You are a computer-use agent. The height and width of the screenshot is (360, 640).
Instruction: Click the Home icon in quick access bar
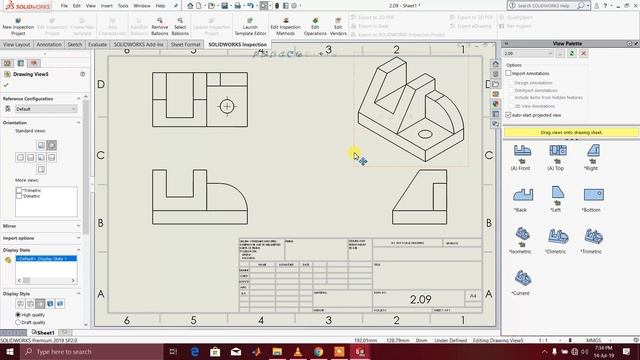190,6
